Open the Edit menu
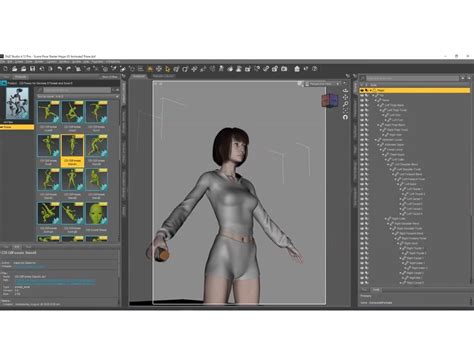This screenshot has height=364, width=474. [10, 62]
